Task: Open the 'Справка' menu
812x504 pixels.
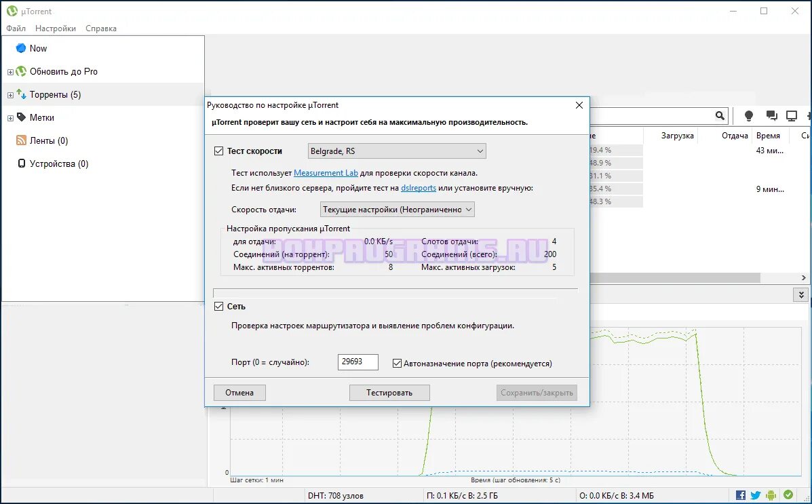Action: 101,28
